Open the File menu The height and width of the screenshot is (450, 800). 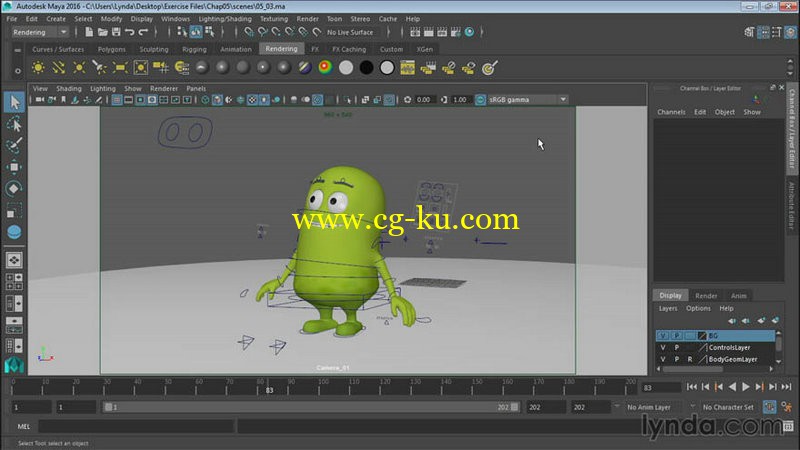pos(12,19)
